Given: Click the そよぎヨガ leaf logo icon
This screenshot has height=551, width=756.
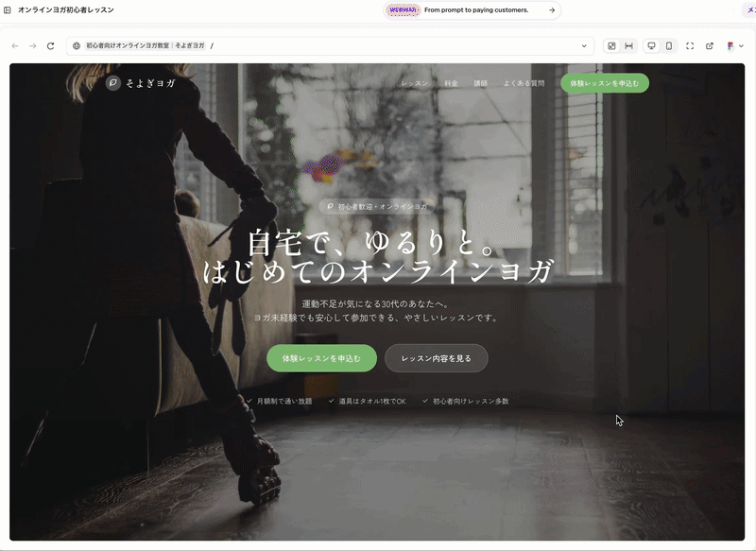Looking at the screenshot, I should (x=112, y=83).
